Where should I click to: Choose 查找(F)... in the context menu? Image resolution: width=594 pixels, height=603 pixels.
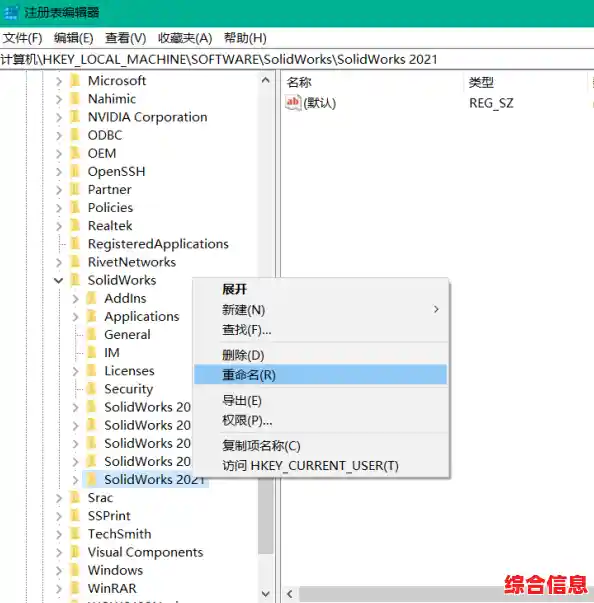point(321,330)
